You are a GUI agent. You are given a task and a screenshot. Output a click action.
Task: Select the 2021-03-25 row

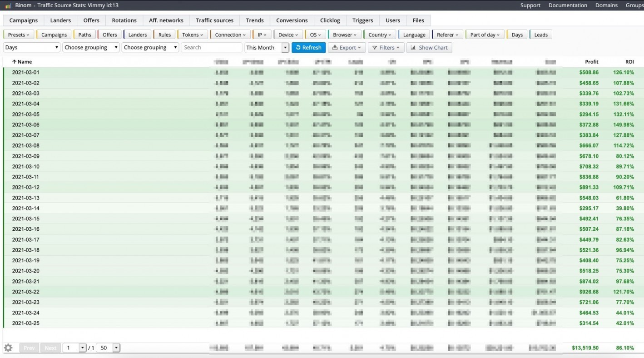coord(323,323)
